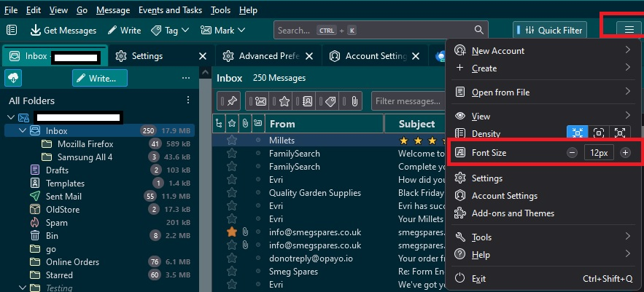Expand the Mark dropdown menu
This screenshot has width=644, height=292.
222,30
